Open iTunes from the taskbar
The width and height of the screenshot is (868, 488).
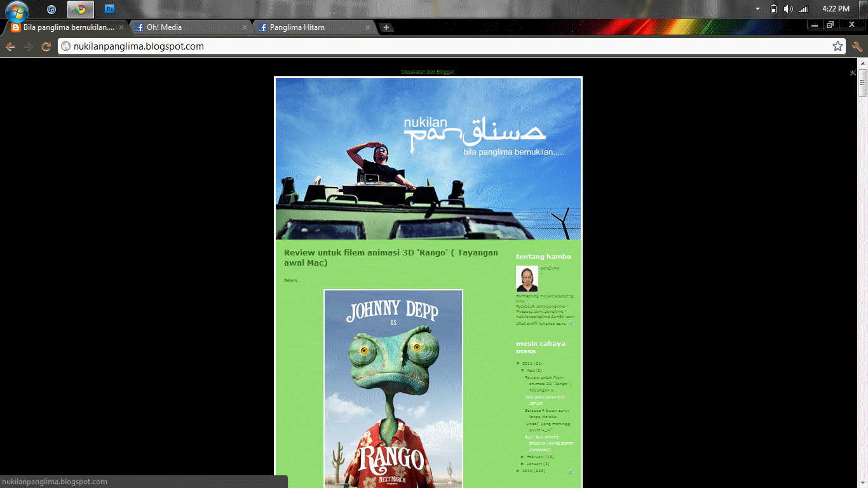[51, 9]
